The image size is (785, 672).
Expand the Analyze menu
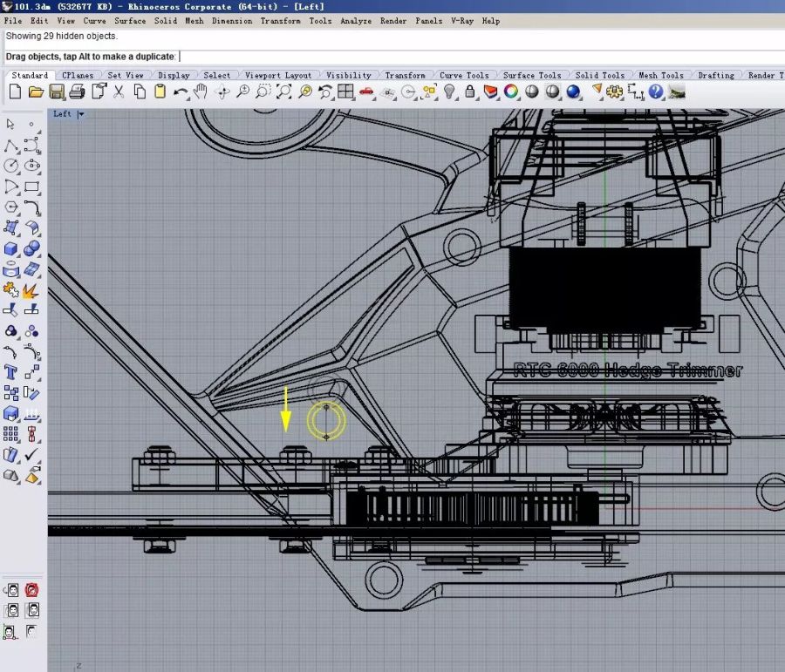pos(355,20)
